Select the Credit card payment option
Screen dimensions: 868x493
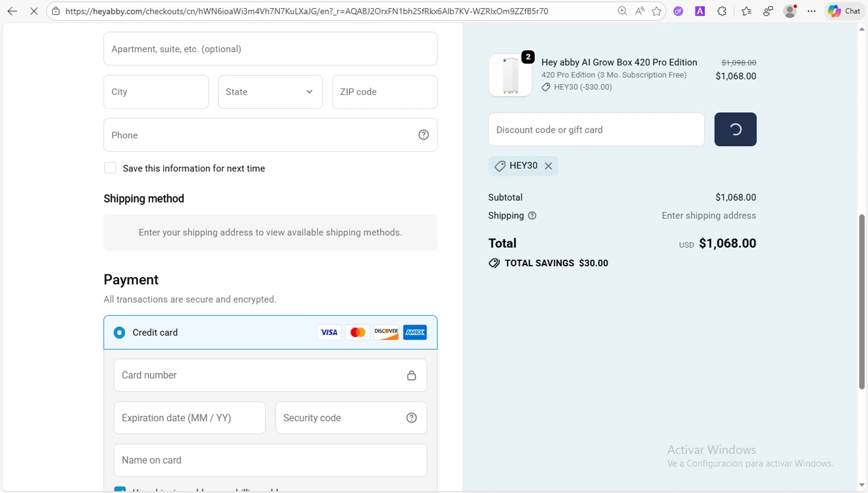tap(119, 333)
